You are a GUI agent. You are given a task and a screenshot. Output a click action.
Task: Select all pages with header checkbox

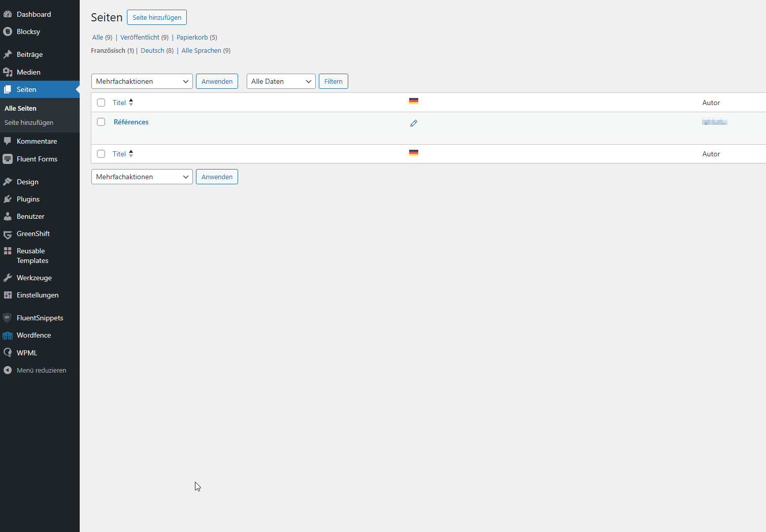101,103
